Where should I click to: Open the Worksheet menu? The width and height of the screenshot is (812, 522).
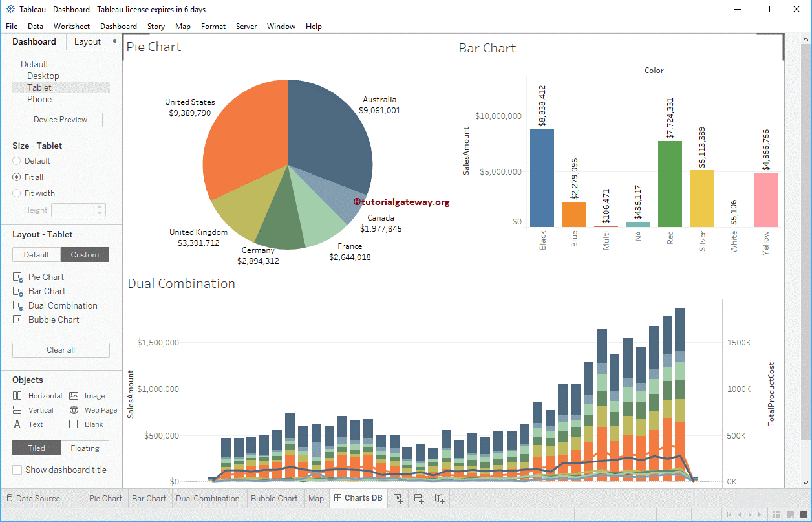(71, 27)
